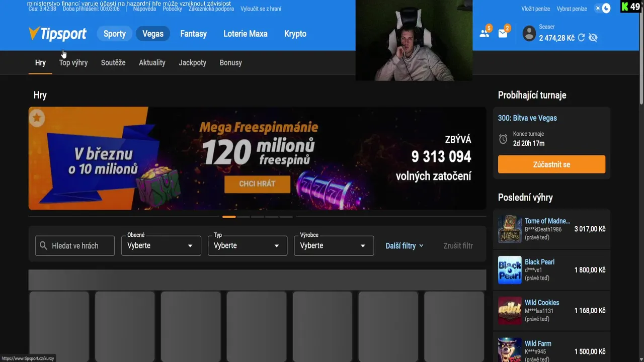Click Black Pearl win title
Image resolution: width=644 pixels, height=362 pixels.
coord(539,262)
